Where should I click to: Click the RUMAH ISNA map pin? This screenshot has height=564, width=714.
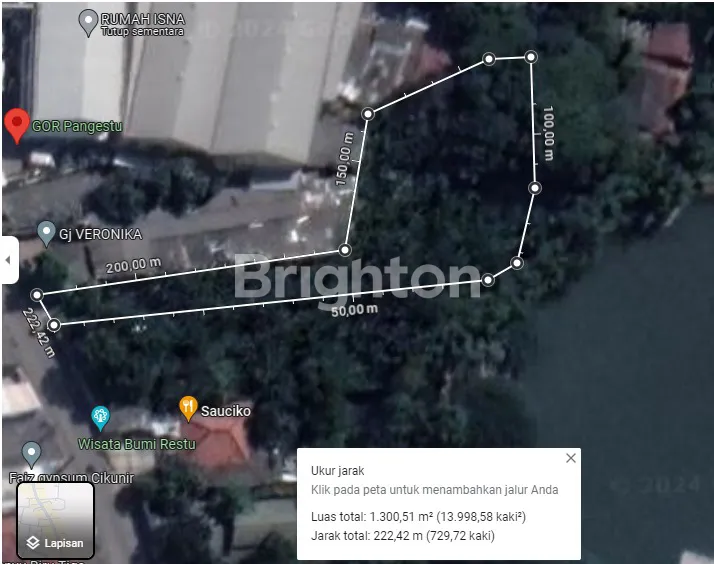click(88, 23)
